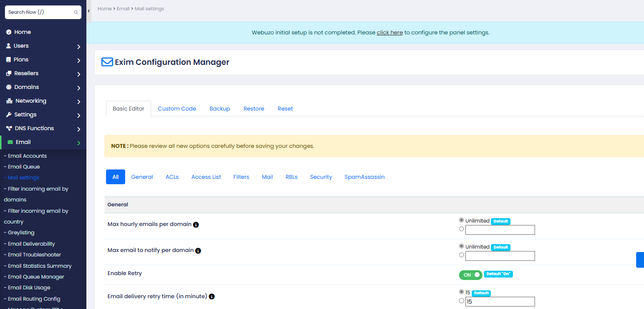Filter options by RBLs
Image resolution: width=644 pixels, height=309 pixels.
point(292,177)
